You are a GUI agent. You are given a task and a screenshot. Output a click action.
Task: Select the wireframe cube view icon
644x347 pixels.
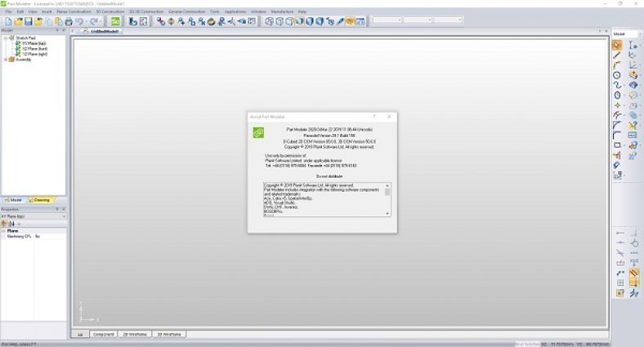pos(269,21)
